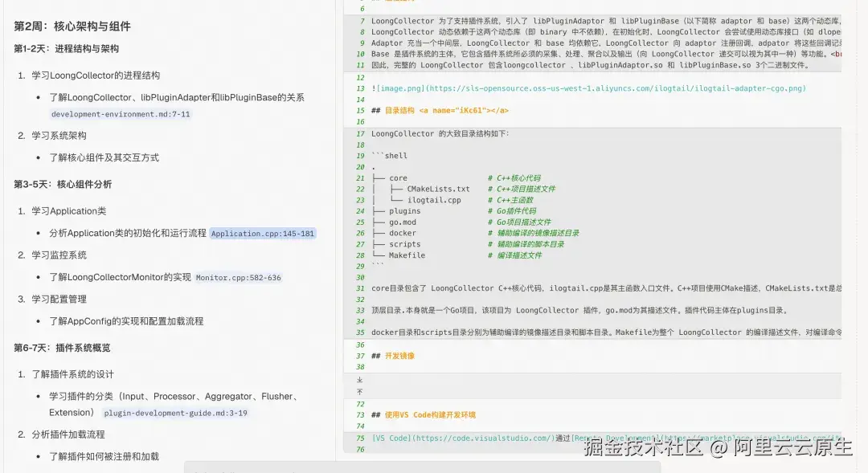Click line 33 text beginning 顶层目录
Image resolution: width=868 pixels, height=473 pixels.
click(579, 310)
